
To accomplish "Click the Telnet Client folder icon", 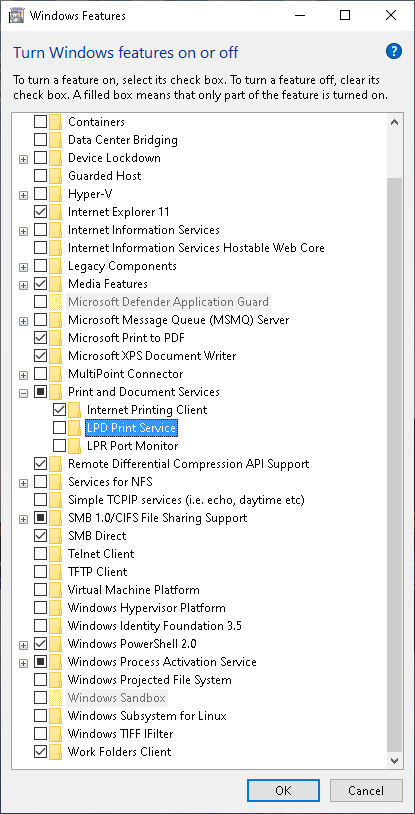I will point(56,554).
